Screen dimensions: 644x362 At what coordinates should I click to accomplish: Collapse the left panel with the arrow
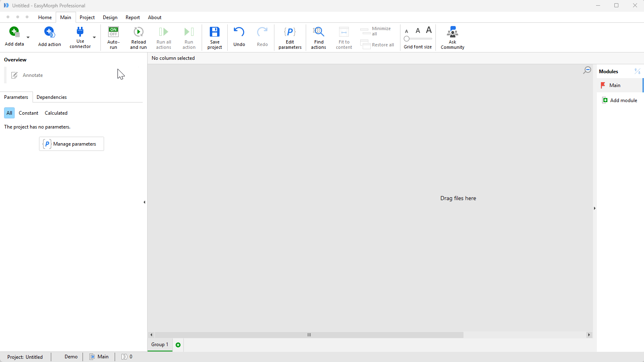pyautogui.click(x=144, y=202)
